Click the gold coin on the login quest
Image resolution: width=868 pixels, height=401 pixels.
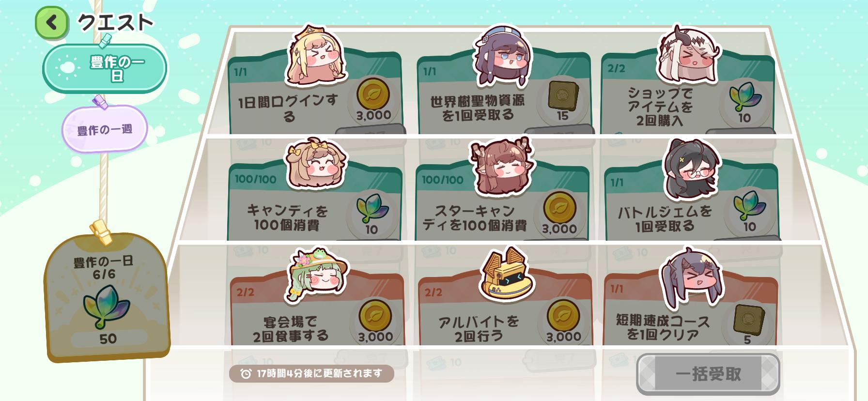tap(373, 94)
